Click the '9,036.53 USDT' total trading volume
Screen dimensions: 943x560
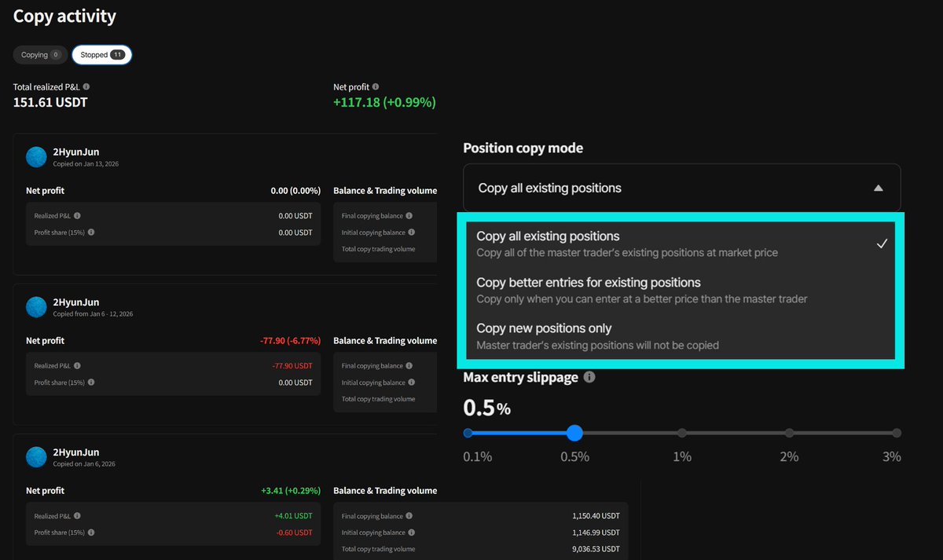(x=596, y=549)
